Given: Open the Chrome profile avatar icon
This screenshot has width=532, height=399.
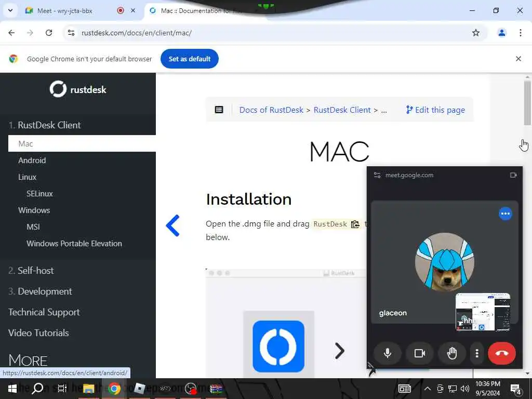Looking at the screenshot, I should [x=502, y=33].
